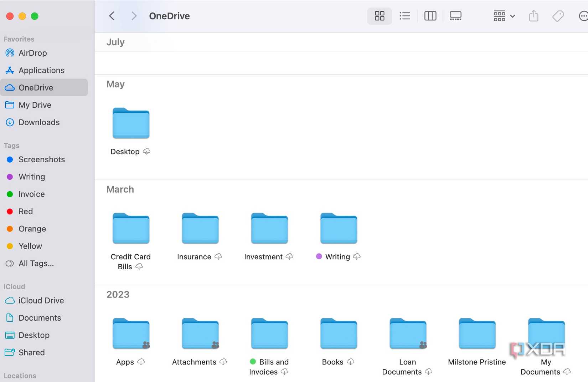Switch to list view in the toolbar
The image size is (588, 382).
[404, 16]
